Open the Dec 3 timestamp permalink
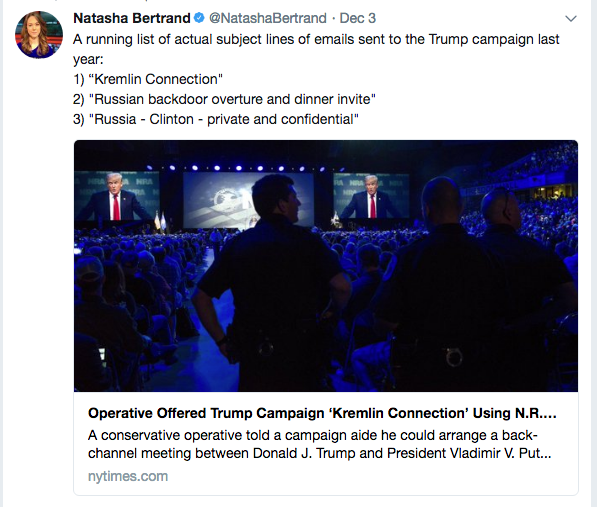The width and height of the screenshot is (597, 507). (358, 18)
